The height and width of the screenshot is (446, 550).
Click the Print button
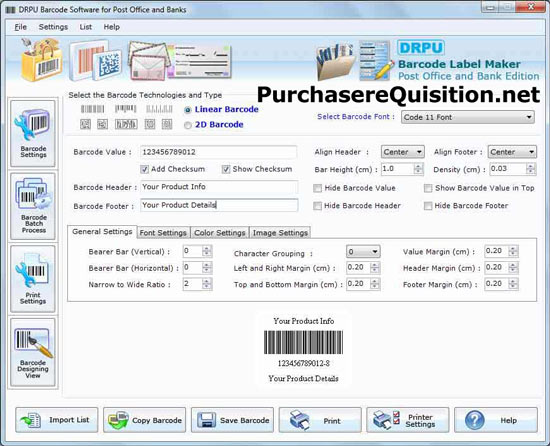coord(320,420)
